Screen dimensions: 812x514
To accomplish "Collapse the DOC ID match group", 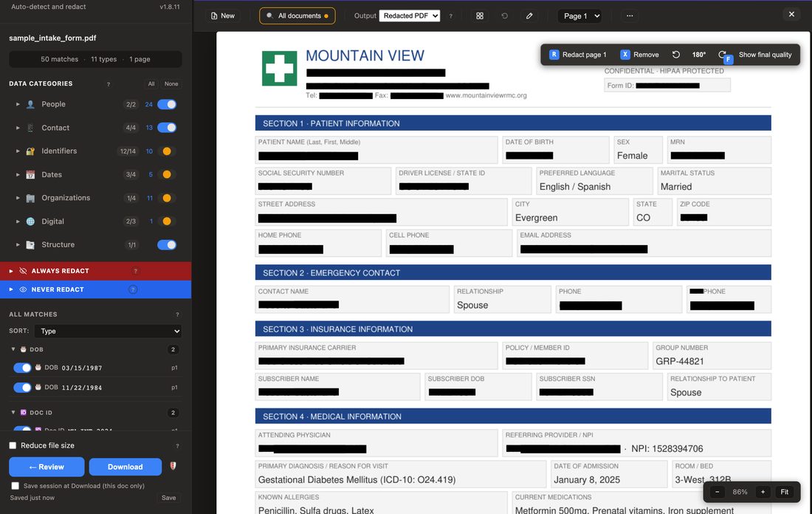I will tap(13, 412).
